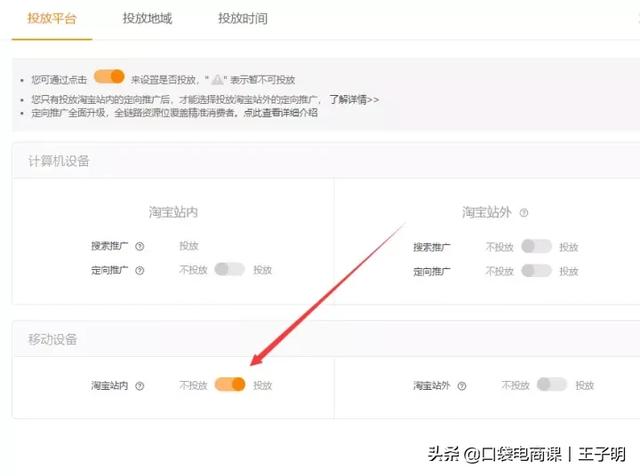Image resolution: width=640 pixels, height=476 pixels.
Task: Click 定向推广 label under computer 淘宝站外
Action: (x=432, y=271)
